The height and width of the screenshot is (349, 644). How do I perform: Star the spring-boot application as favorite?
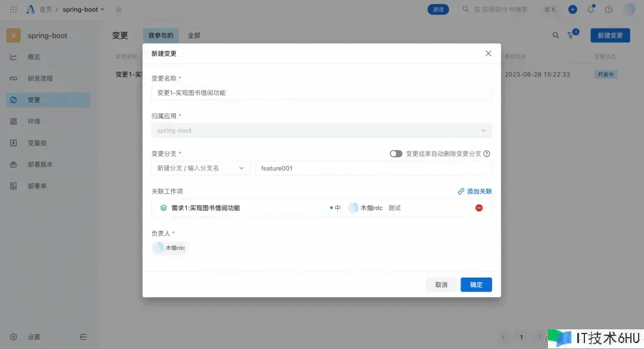(x=119, y=10)
